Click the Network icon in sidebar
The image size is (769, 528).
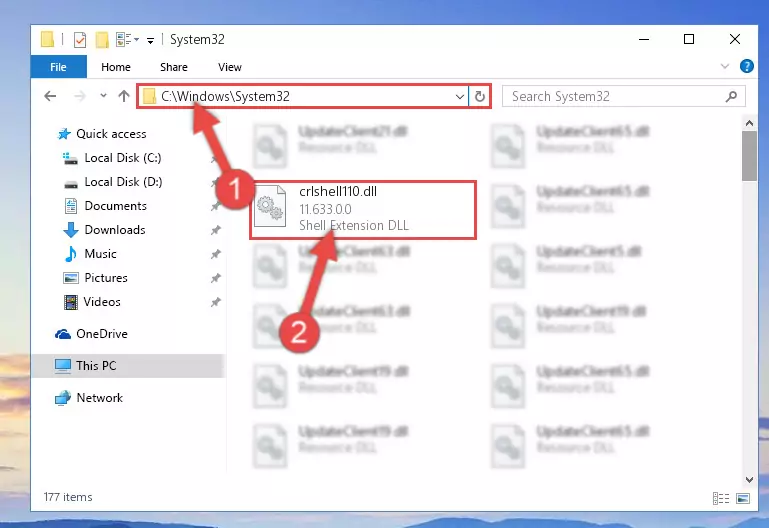point(63,398)
